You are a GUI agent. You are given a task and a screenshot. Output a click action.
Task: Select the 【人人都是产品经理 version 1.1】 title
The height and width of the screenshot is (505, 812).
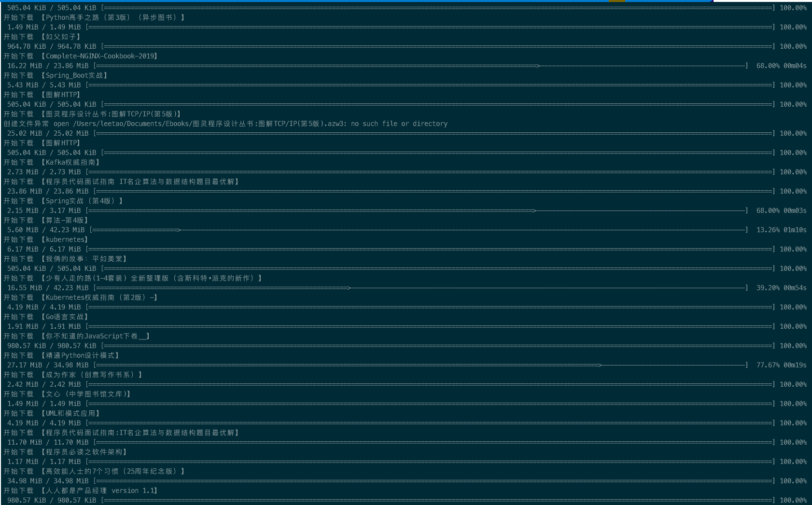[x=99, y=491]
